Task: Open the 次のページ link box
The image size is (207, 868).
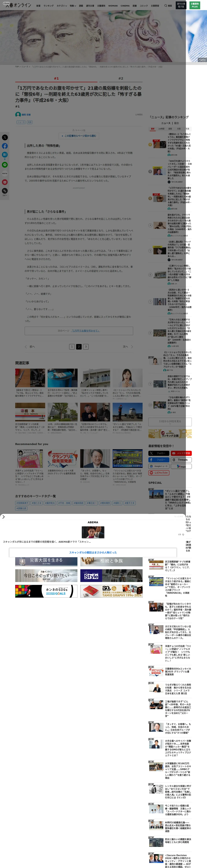Action: tap(79, 331)
